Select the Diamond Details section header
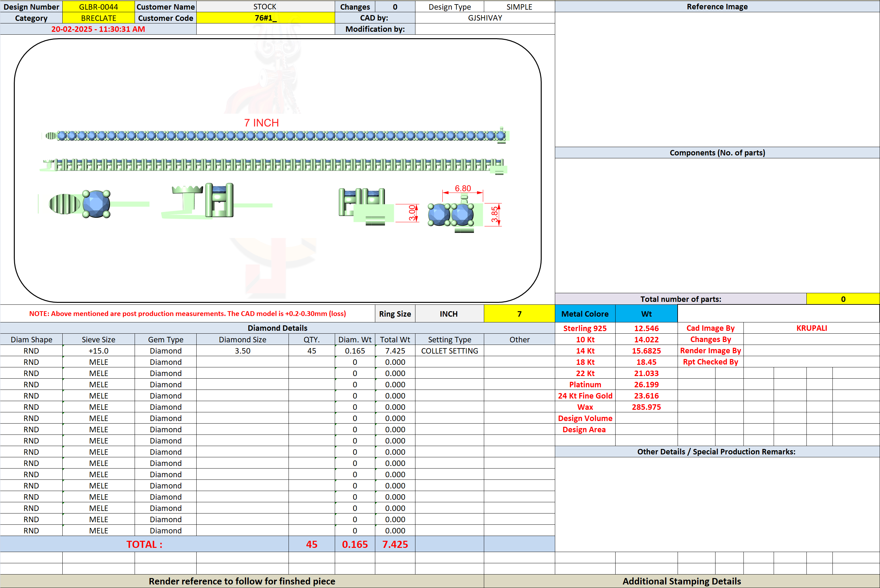Viewport: 880px width, 588px height. (277, 328)
